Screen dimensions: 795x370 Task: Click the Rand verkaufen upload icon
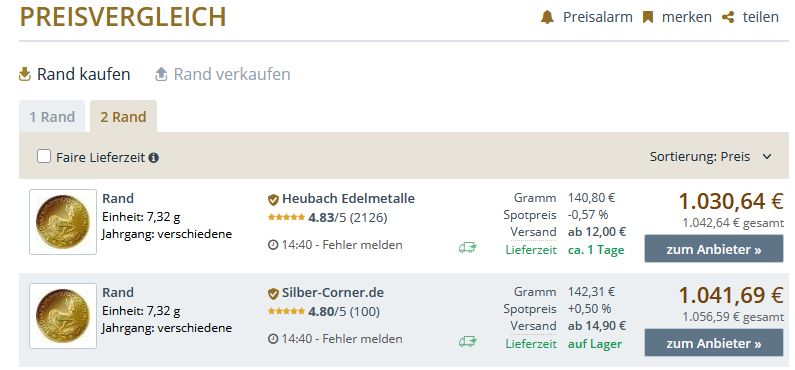click(161, 75)
